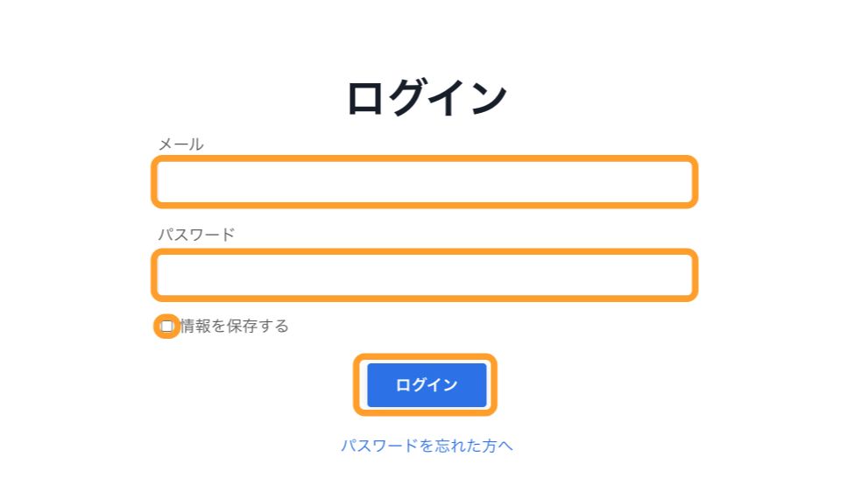Focus the パスワード input field
The width and height of the screenshot is (868, 485).
coord(425,275)
